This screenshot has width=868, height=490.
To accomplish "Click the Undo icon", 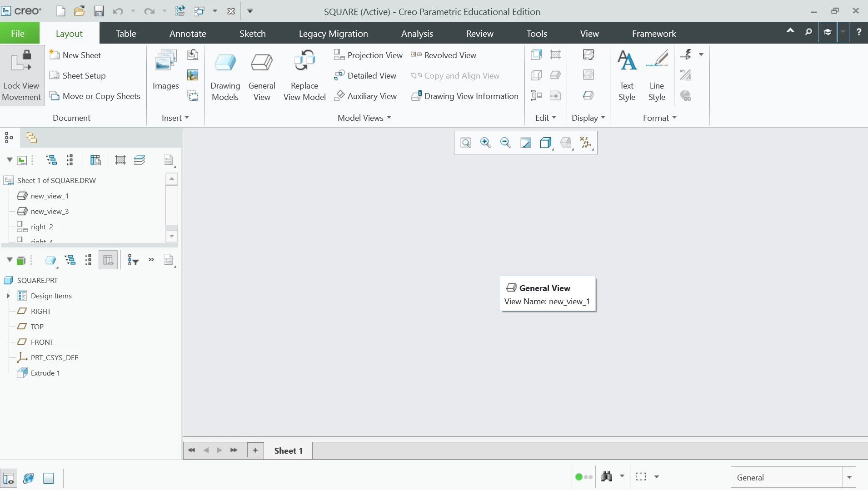I will coord(118,11).
